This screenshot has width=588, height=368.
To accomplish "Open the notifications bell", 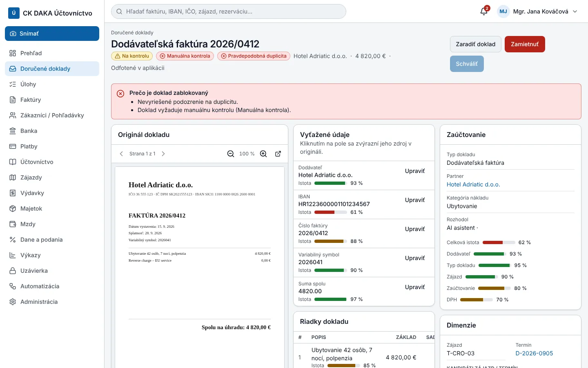I will [x=484, y=11].
